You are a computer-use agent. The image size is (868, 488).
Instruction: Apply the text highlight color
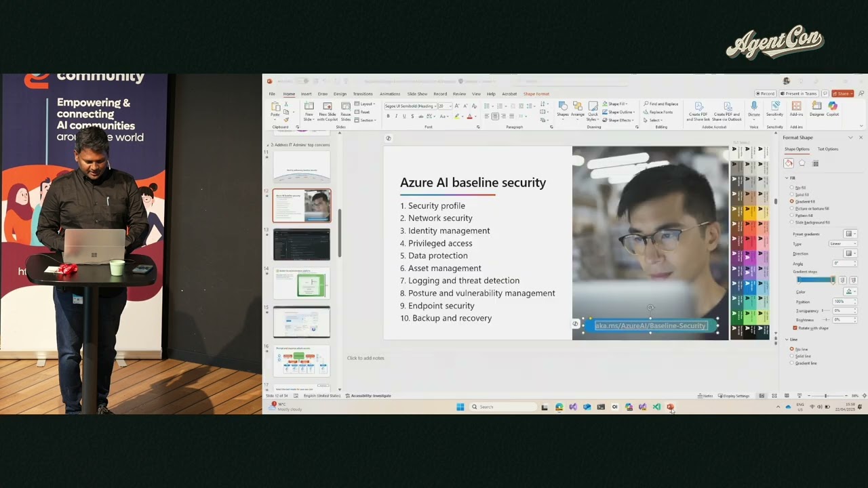coord(457,117)
